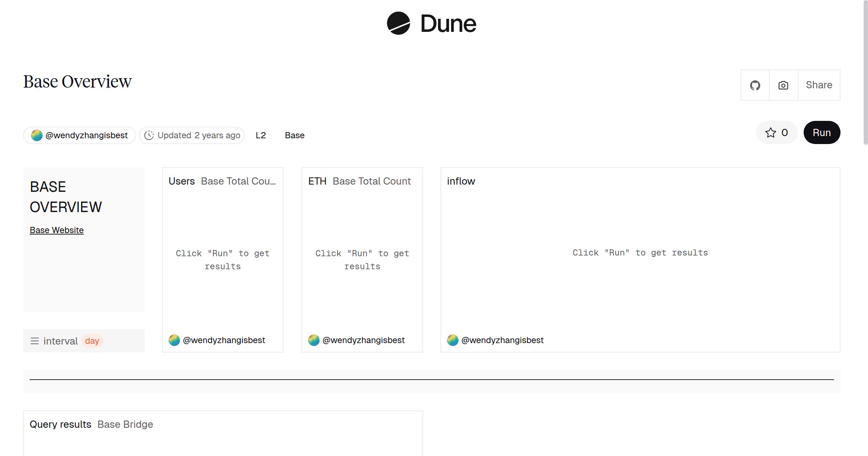868x456 pixels.
Task: Change the interval day value
Action: pyautogui.click(x=92, y=341)
